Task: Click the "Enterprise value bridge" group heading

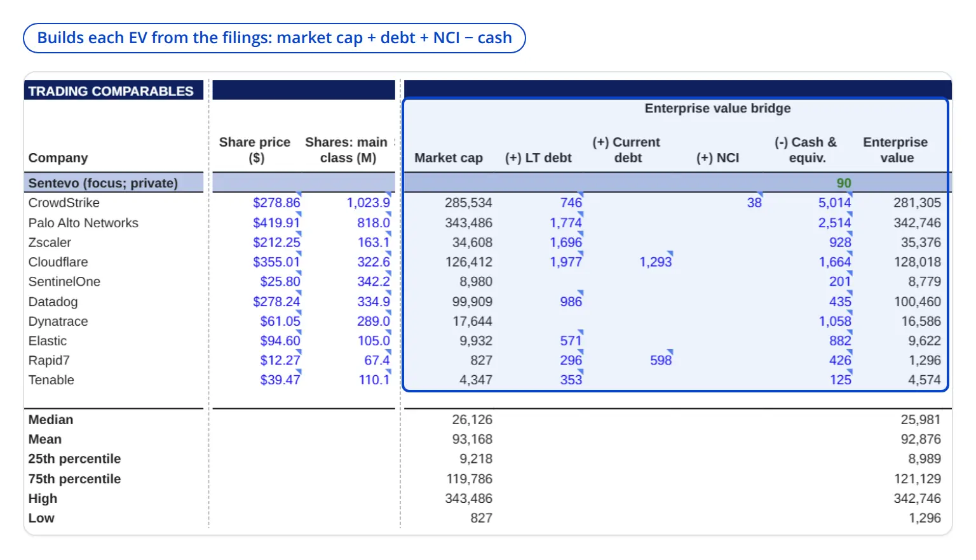Action: tap(717, 108)
